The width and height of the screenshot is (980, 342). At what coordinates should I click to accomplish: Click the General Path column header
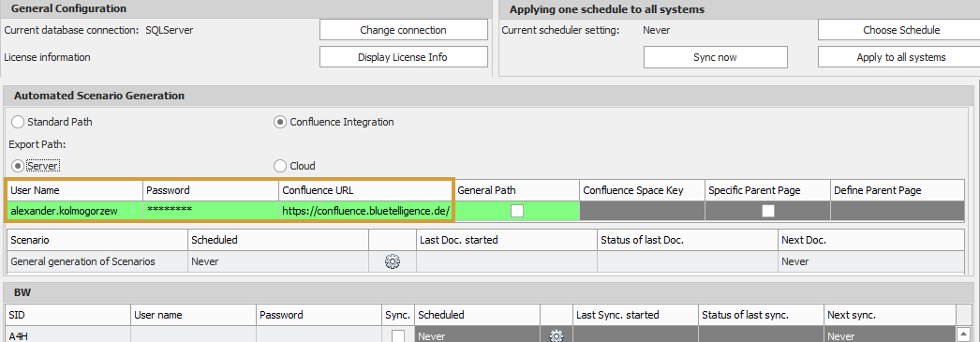[x=517, y=190]
